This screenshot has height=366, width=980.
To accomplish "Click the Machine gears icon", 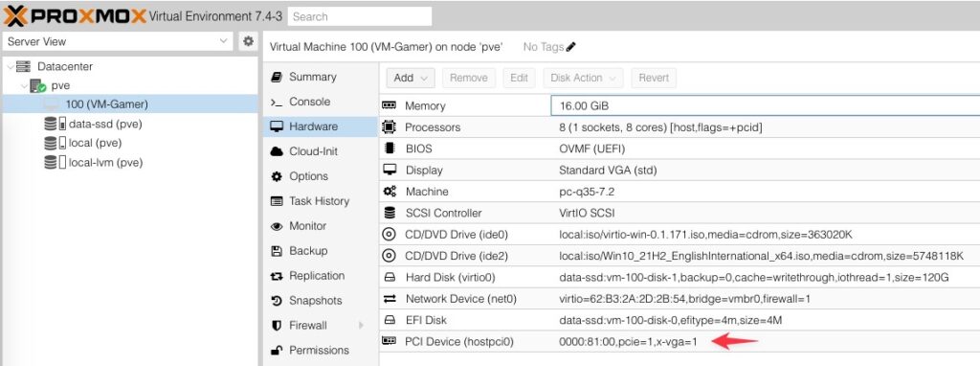I will [x=390, y=192].
